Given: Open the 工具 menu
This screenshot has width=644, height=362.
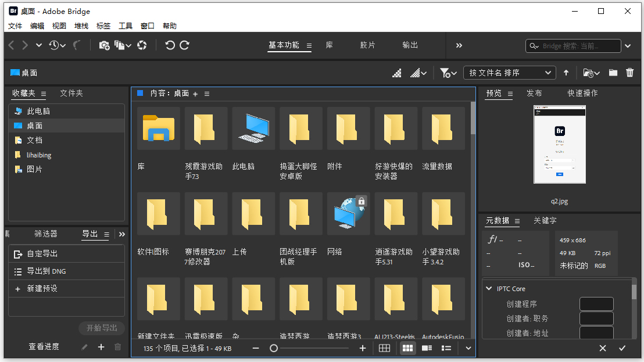Looking at the screenshot, I should click(x=126, y=26).
